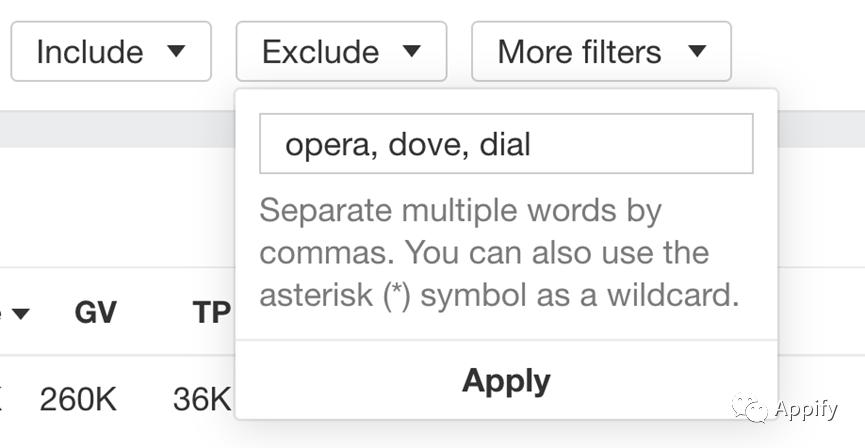Sort by the GV column header
This screenshot has height=448, width=865.
(96, 313)
